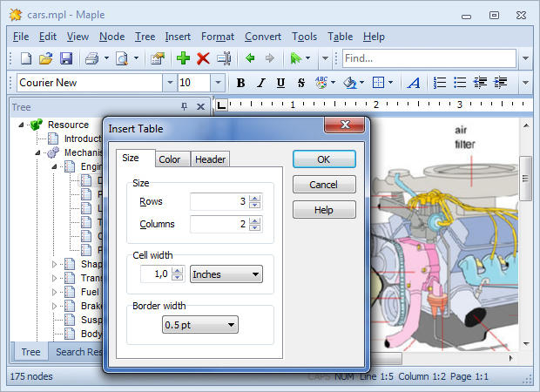
Task: Click the spell check ABC icon
Action: (321, 83)
